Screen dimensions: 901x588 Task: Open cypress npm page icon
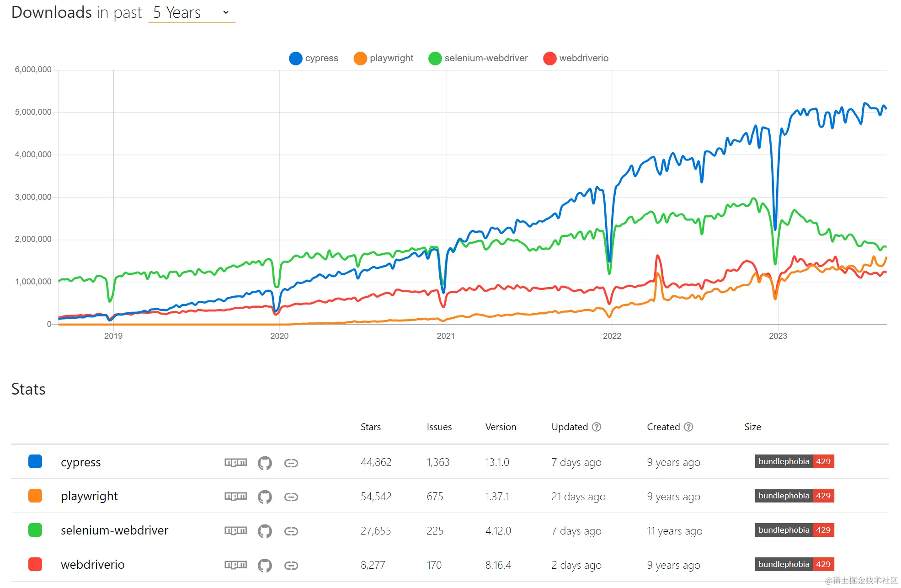click(x=235, y=462)
